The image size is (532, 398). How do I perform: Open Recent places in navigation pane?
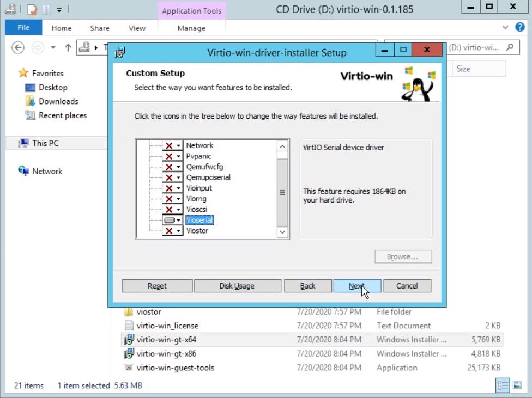pyautogui.click(x=63, y=115)
